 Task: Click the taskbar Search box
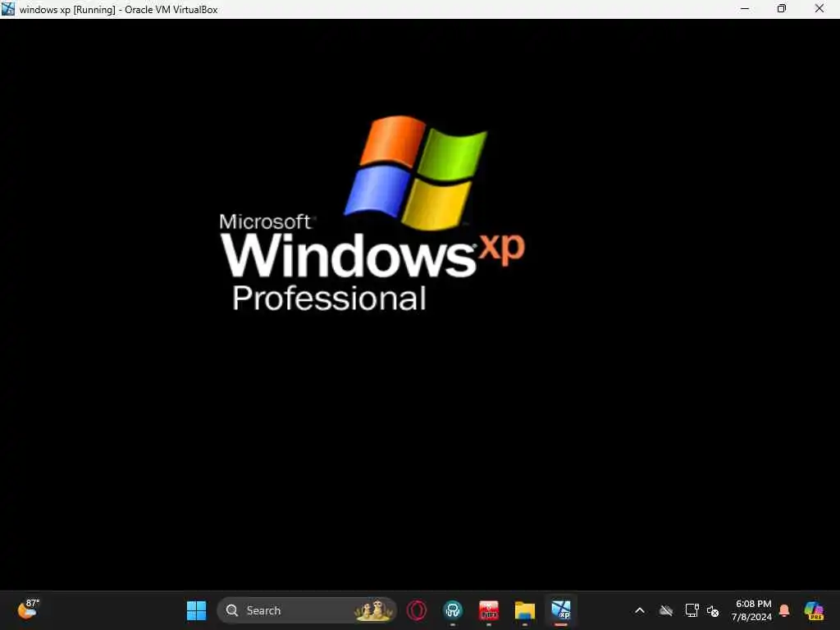coord(307,610)
